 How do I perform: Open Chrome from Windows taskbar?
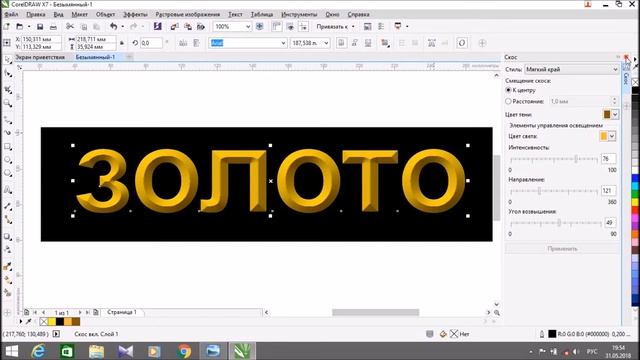tap(184, 351)
